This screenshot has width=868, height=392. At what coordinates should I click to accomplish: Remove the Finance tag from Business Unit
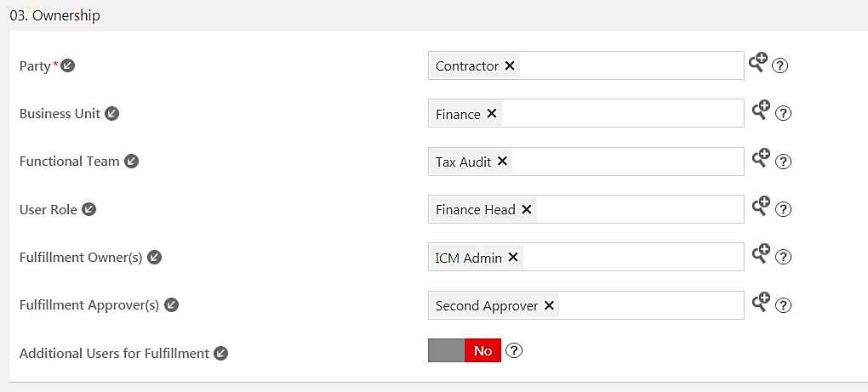pyautogui.click(x=492, y=114)
